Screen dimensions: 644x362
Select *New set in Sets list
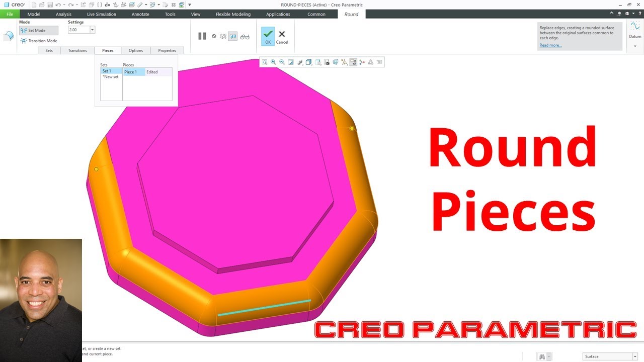pyautogui.click(x=111, y=77)
